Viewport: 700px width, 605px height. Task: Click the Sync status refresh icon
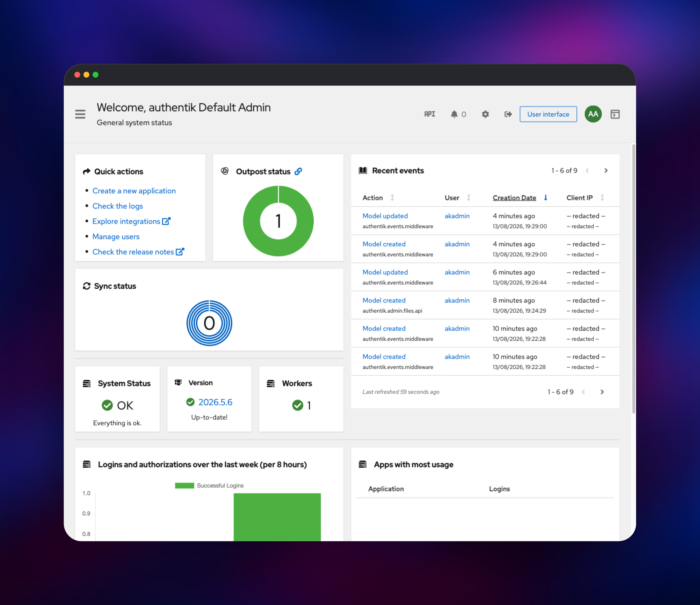tap(87, 286)
